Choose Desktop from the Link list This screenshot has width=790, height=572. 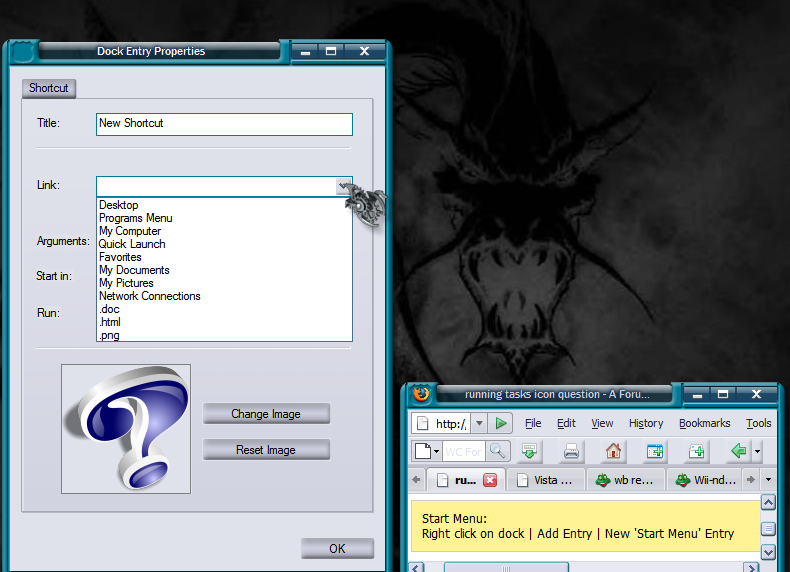point(224,205)
